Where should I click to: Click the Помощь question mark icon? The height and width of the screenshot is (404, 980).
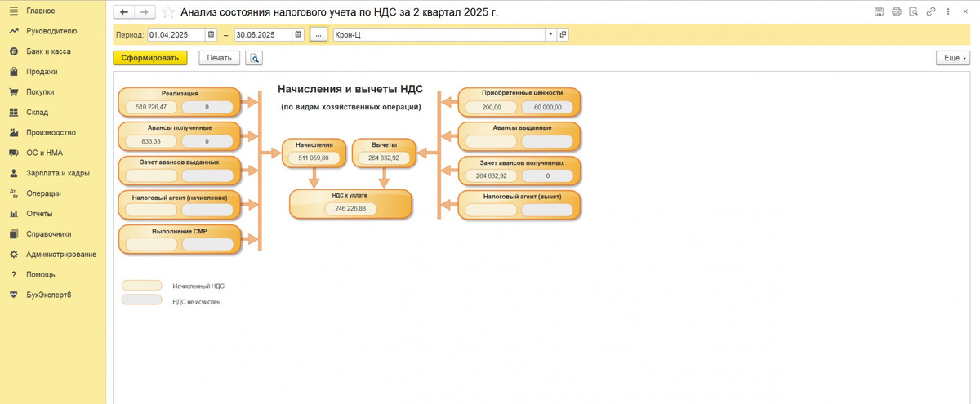pos(13,275)
